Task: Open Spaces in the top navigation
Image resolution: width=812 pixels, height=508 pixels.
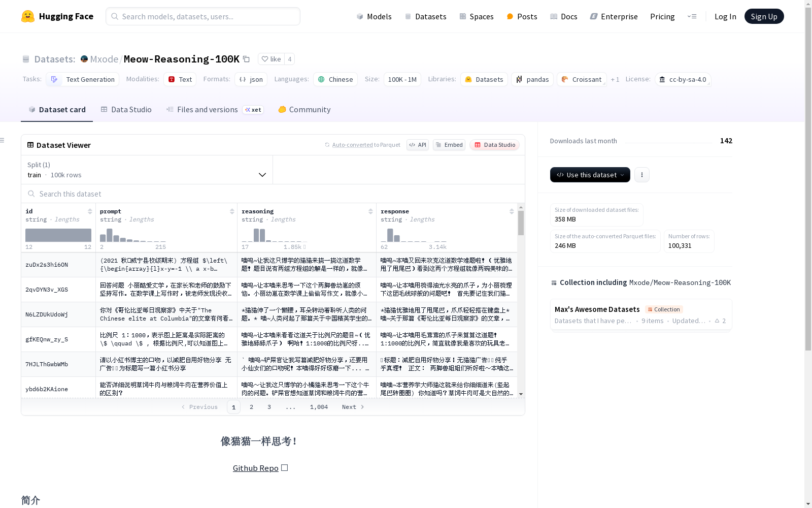Action: click(x=477, y=16)
